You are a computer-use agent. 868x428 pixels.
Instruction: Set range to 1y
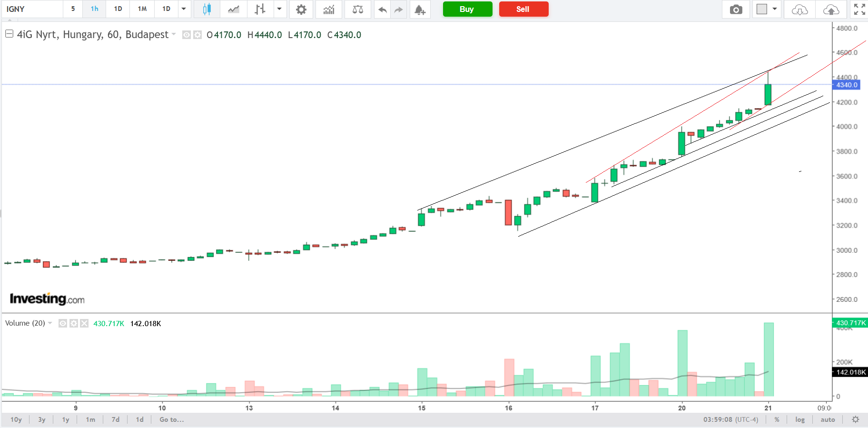pyautogui.click(x=66, y=419)
